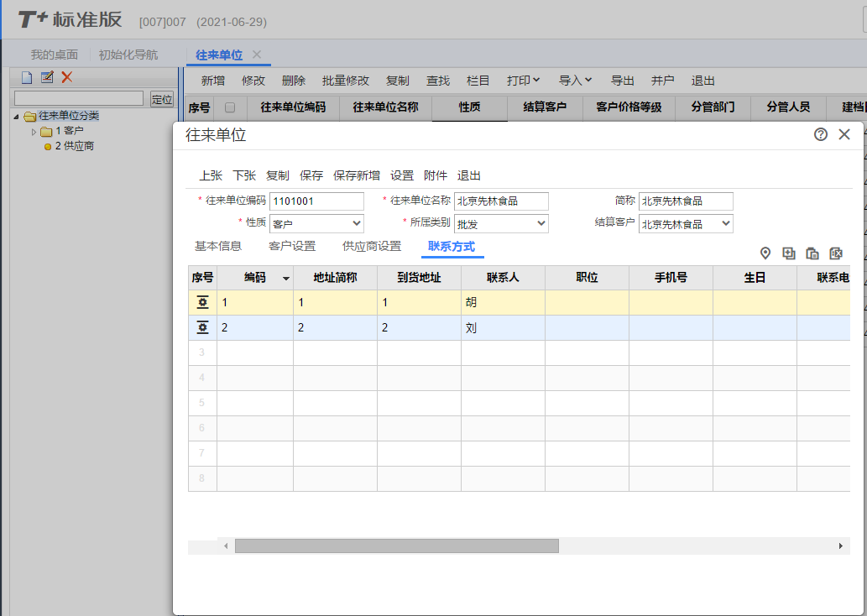The width and height of the screenshot is (867, 616).
Task: Click the horizontal scrollbar left arrow
Action: tap(226, 546)
